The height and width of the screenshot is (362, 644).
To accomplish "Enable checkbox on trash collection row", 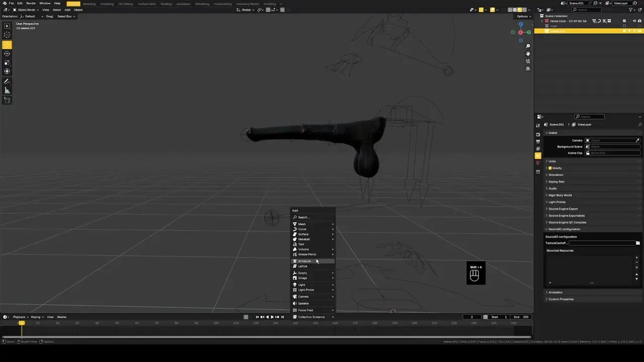I will [x=624, y=26].
